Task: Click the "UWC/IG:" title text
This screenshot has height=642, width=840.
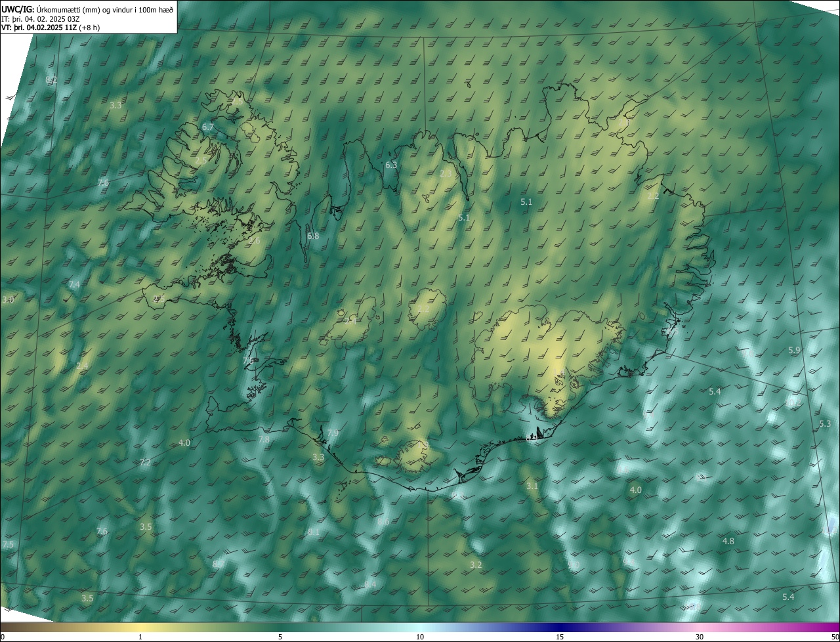Action: pos(17,9)
